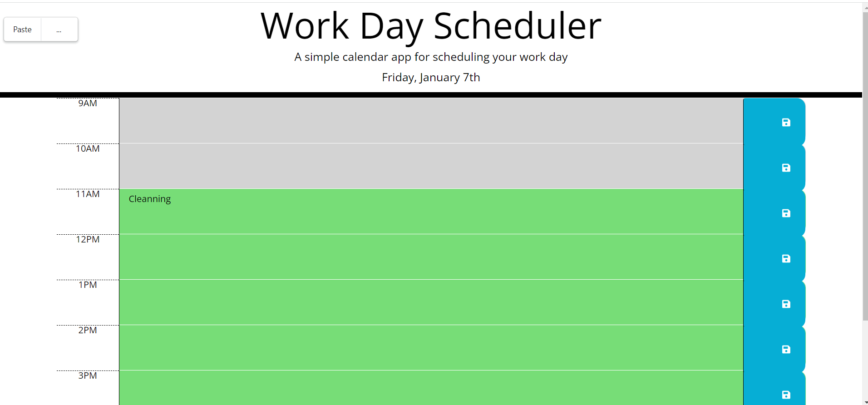Save the 2PM time block entry
The width and height of the screenshot is (868, 405).
(786, 349)
